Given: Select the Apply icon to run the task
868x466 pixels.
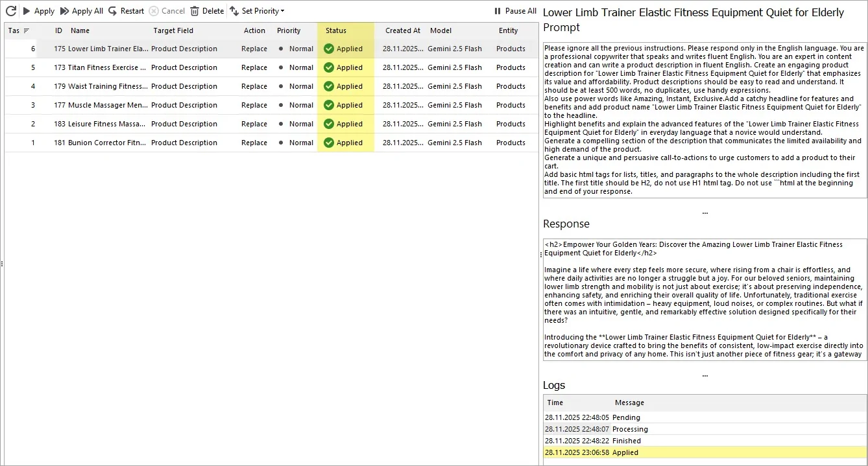Looking at the screenshot, I should (x=26, y=10).
